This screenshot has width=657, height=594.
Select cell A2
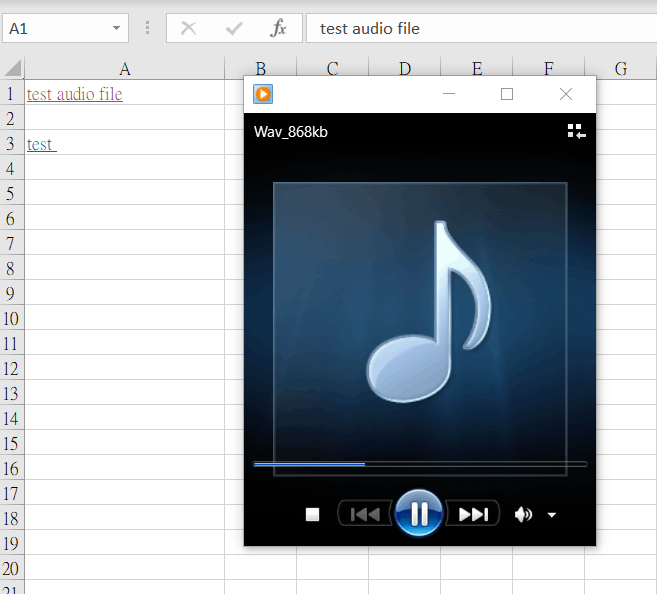point(124,117)
